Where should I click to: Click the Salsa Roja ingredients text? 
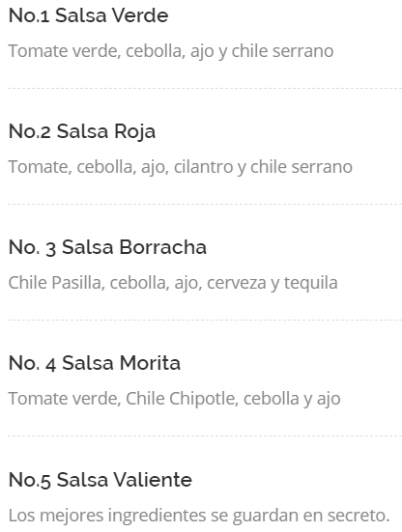(181, 167)
